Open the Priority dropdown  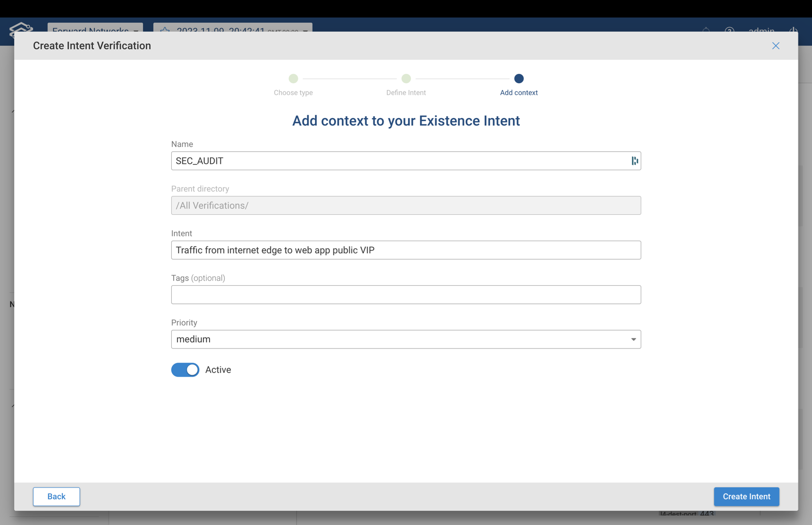point(633,339)
